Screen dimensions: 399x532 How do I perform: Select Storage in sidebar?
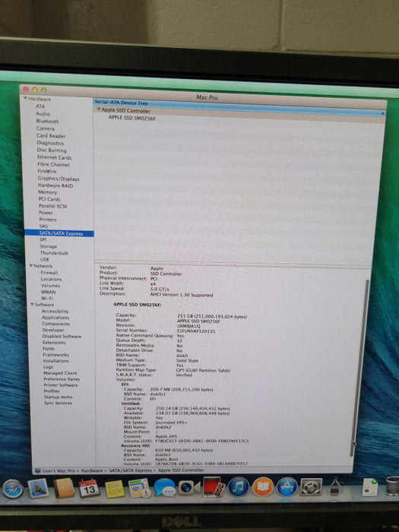[48, 246]
